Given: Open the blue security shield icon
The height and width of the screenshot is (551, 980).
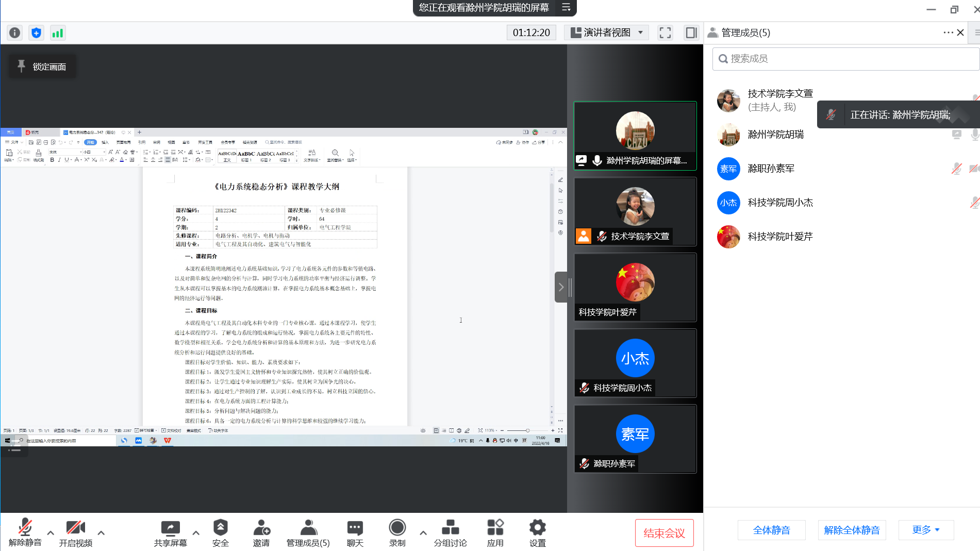Looking at the screenshot, I should [36, 33].
